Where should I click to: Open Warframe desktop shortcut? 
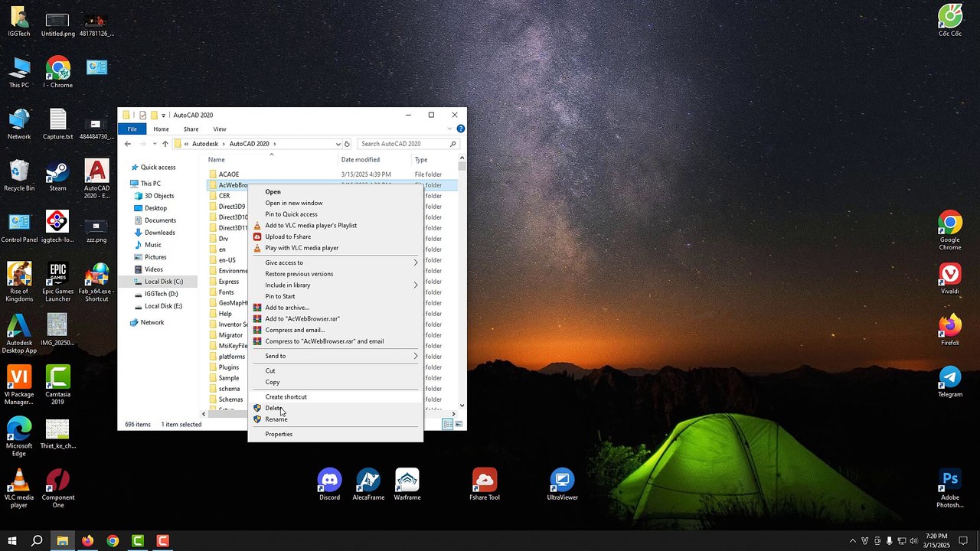click(x=407, y=484)
